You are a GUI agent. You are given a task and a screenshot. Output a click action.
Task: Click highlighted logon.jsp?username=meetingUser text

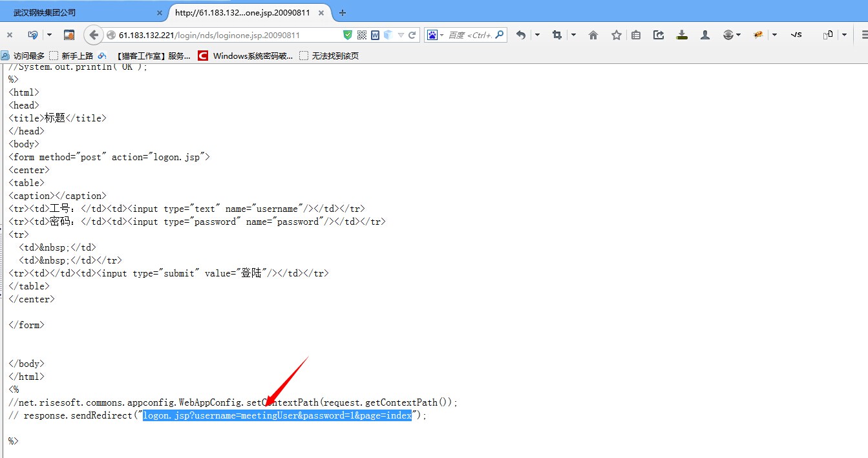pyautogui.click(x=277, y=415)
